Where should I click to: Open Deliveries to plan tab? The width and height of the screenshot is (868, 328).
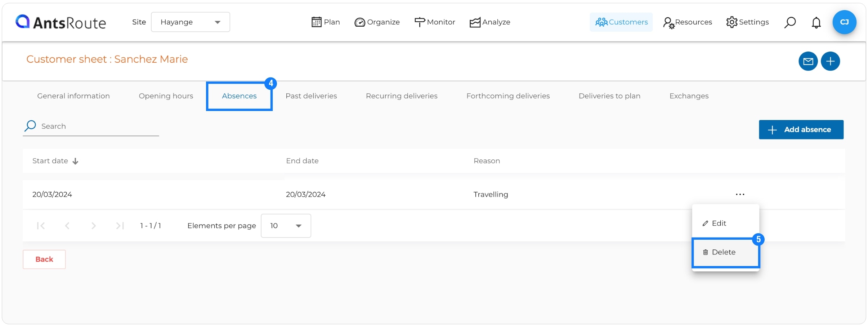tap(609, 96)
